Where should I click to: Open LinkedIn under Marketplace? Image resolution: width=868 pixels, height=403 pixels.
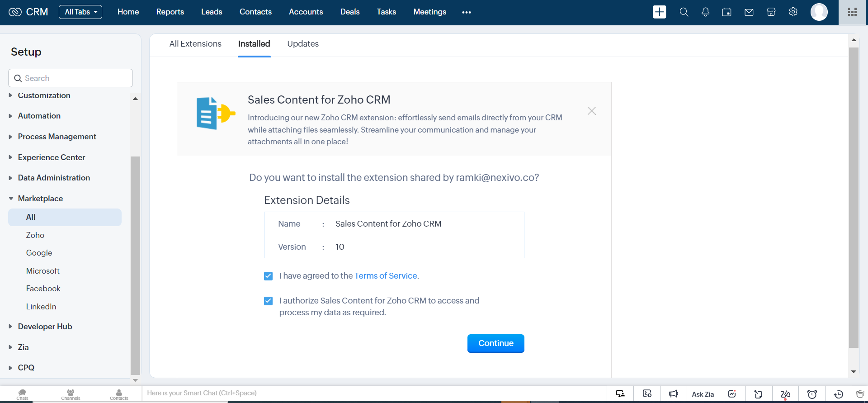click(41, 307)
